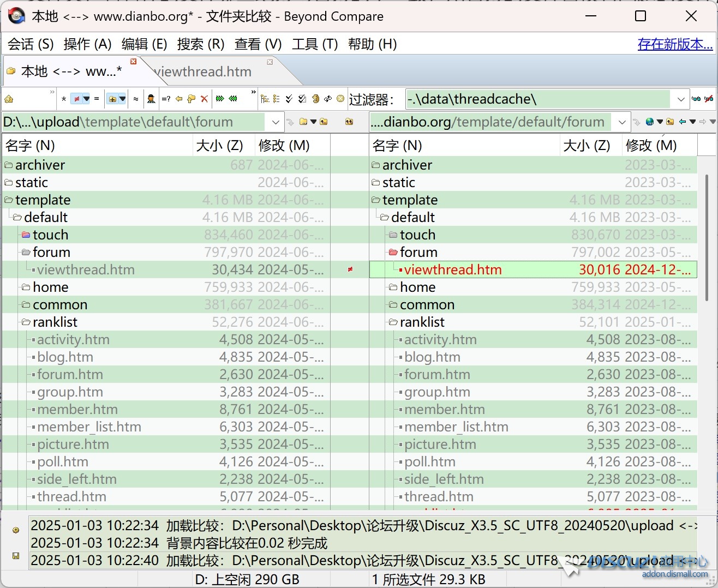The width and height of the screenshot is (718, 588).
Task: Click the 存在新版本 link
Action: click(x=675, y=44)
